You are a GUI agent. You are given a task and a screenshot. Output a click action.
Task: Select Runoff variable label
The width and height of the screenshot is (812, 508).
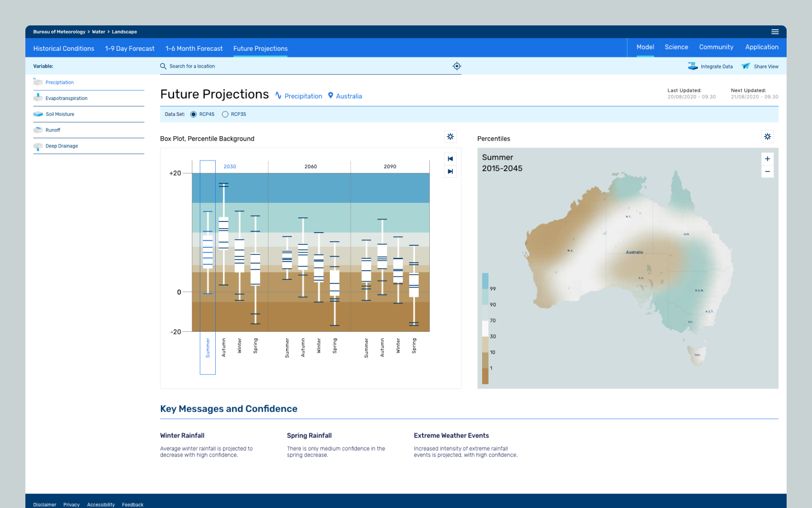click(53, 130)
